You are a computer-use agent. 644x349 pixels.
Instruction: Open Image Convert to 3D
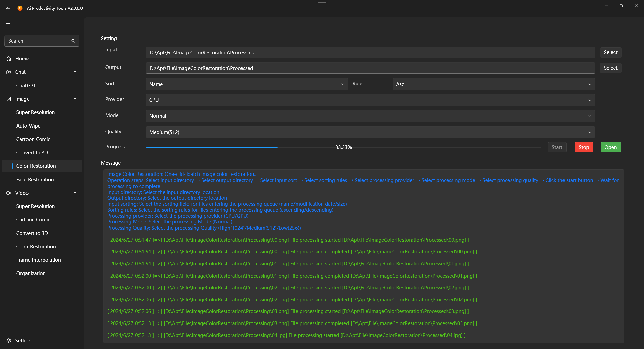[42, 153]
